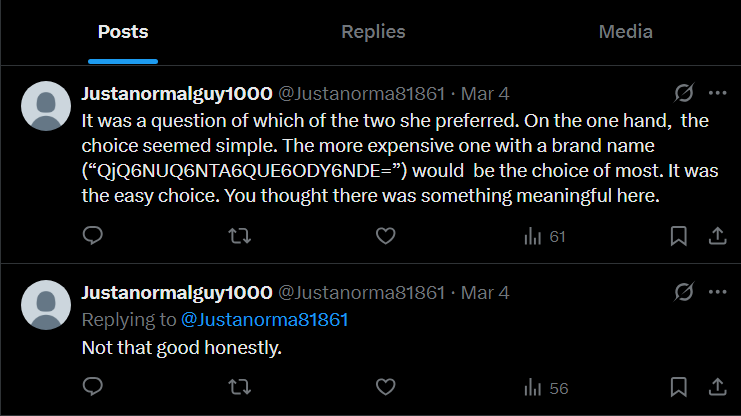This screenshot has height=416, width=741.
Task: Open more options menu on first post
Action: pos(717,94)
